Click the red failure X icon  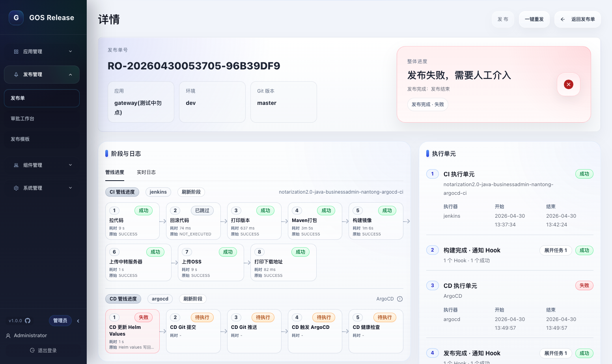tap(569, 84)
